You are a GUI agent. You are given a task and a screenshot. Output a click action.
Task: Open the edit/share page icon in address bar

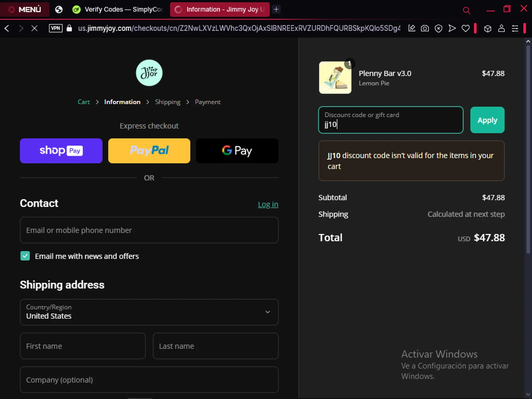(411, 28)
